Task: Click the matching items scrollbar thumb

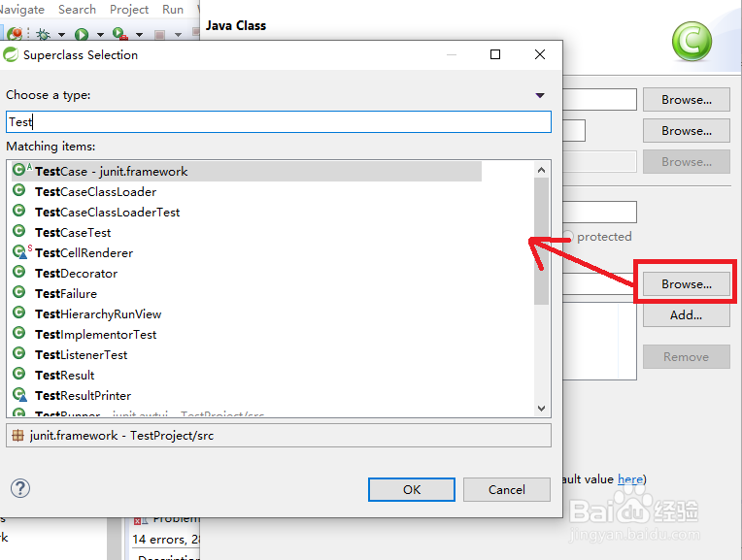Action: click(x=542, y=242)
